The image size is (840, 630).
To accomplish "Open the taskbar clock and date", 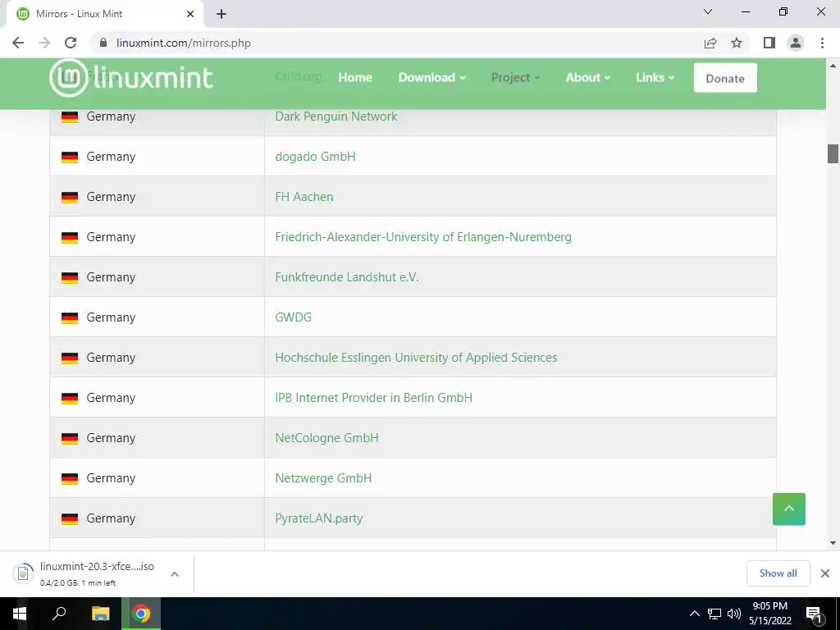I will 769,614.
